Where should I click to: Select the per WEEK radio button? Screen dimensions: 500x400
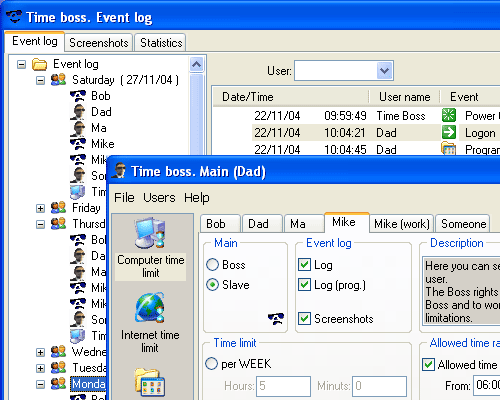[211, 364]
